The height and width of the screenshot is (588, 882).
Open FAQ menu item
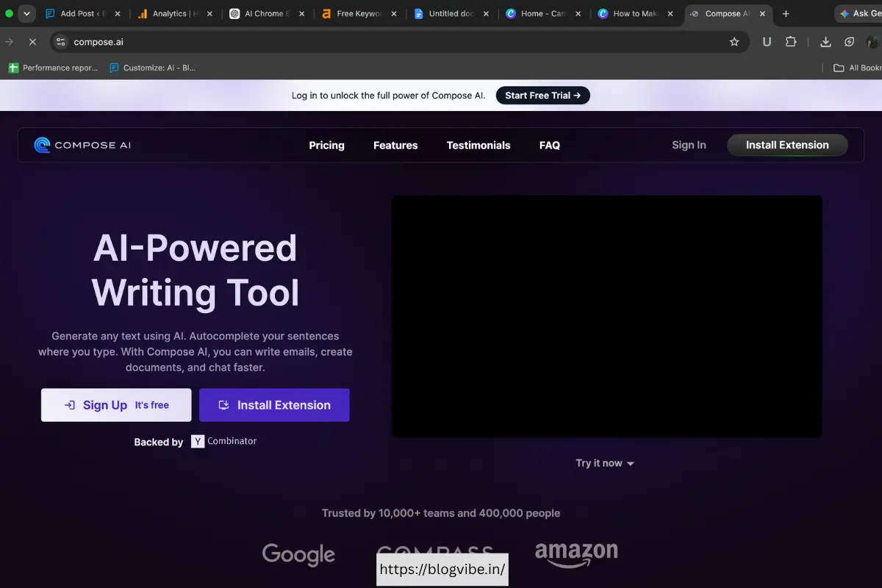click(x=550, y=146)
